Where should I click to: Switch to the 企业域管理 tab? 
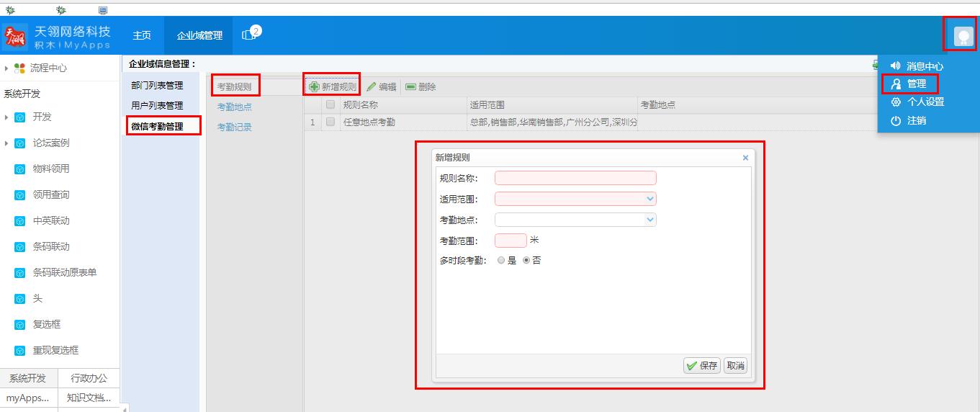click(199, 35)
